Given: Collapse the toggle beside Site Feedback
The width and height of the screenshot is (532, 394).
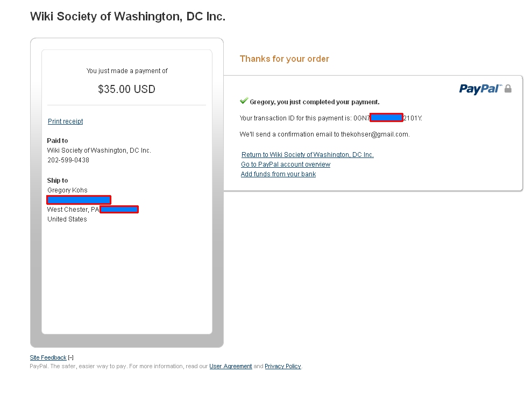Looking at the screenshot, I should point(71,357).
